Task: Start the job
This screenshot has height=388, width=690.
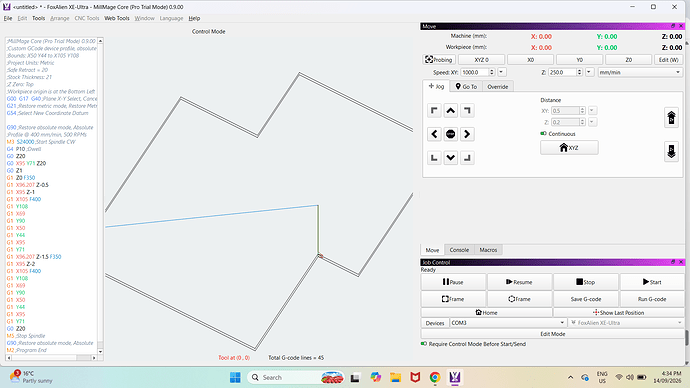Action: 652,282
